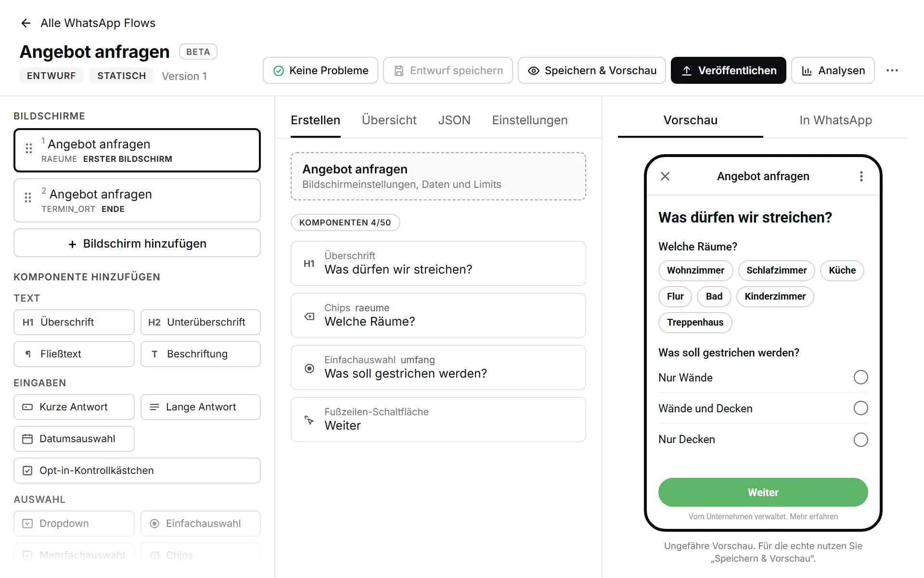Screen dimensions: 924x578
Task: Click radio icon on Einfachauswahl umfang card
Action: coord(309,368)
